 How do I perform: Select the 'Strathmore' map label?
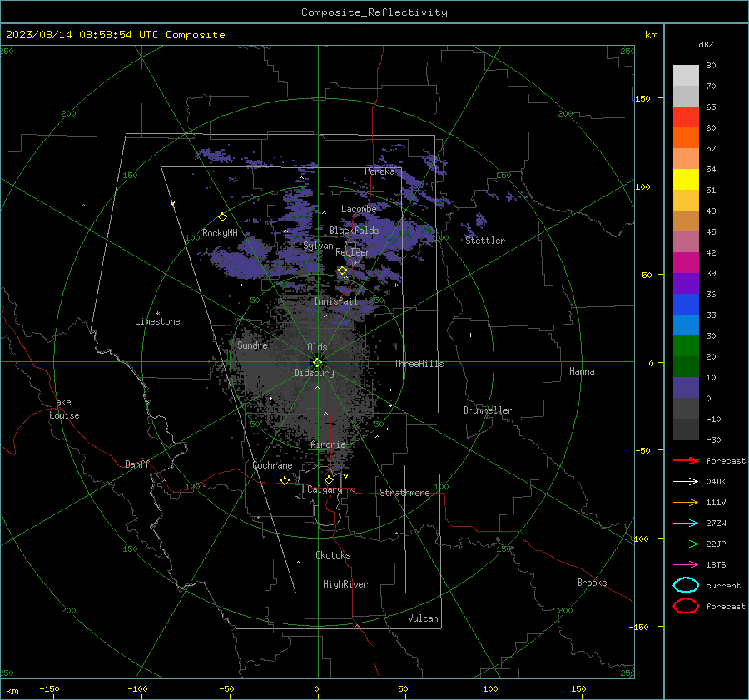click(x=404, y=493)
